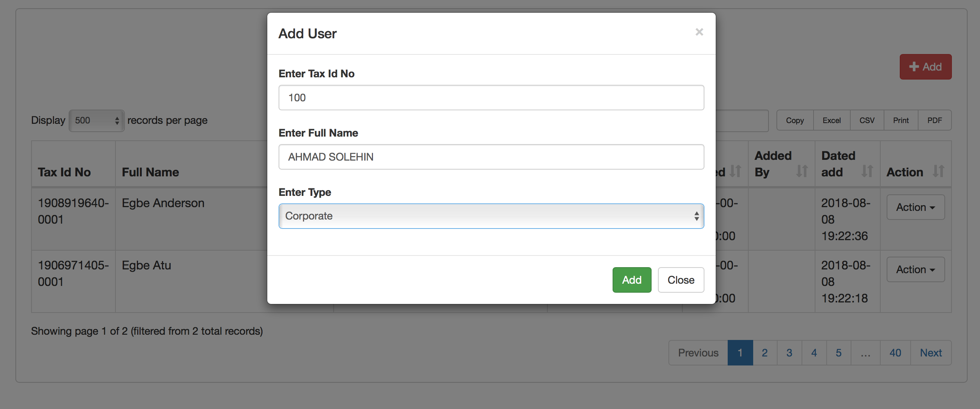Click Next in pagination
This screenshot has height=409, width=980.
point(930,353)
